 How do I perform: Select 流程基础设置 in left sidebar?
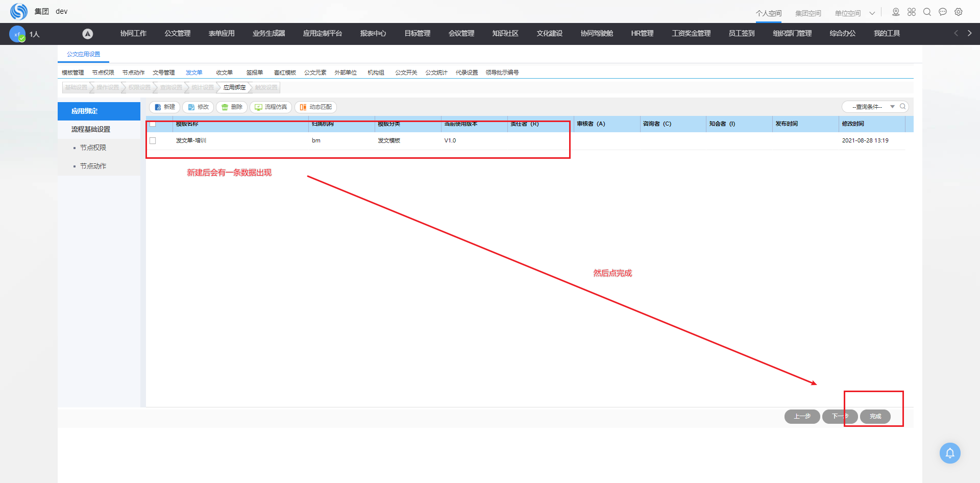99,130
